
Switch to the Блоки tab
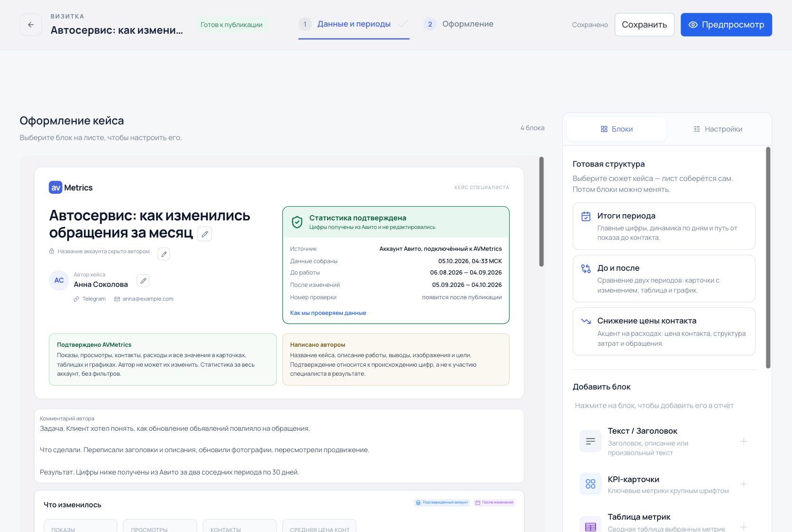coord(617,129)
